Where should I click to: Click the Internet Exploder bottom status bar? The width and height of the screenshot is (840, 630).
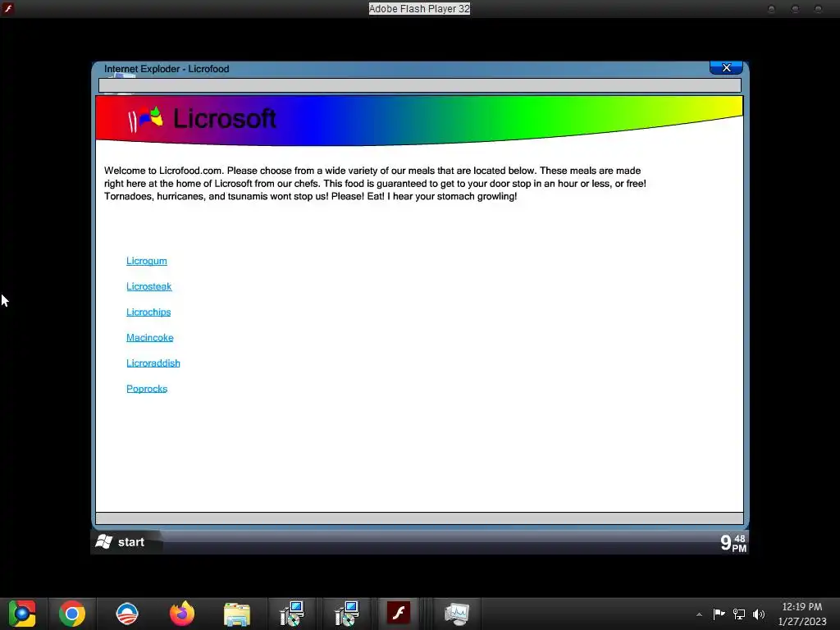(419, 518)
